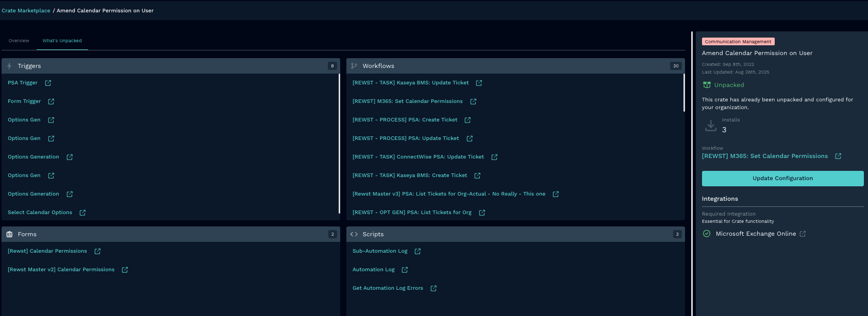
Task: Open external link icon beside PSA Trigger
Action: pyautogui.click(x=48, y=83)
